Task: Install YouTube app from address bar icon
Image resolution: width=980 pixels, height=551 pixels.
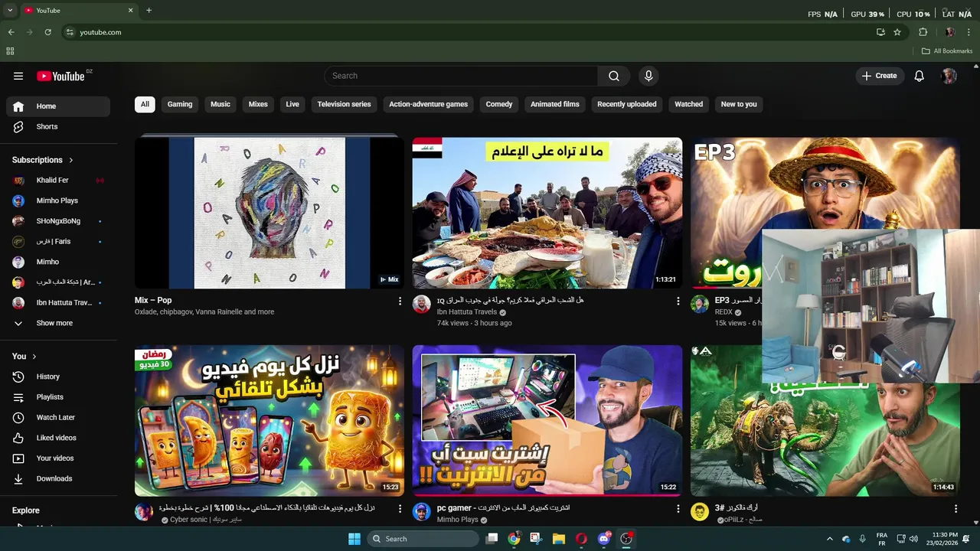Action: tap(880, 32)
